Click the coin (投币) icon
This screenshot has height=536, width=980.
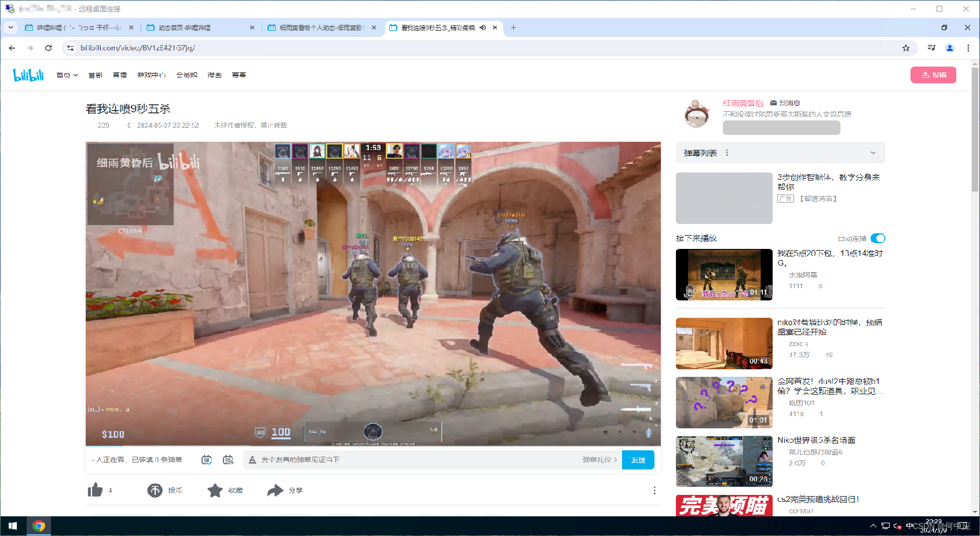pyautogui.click(x=155, y=490)
